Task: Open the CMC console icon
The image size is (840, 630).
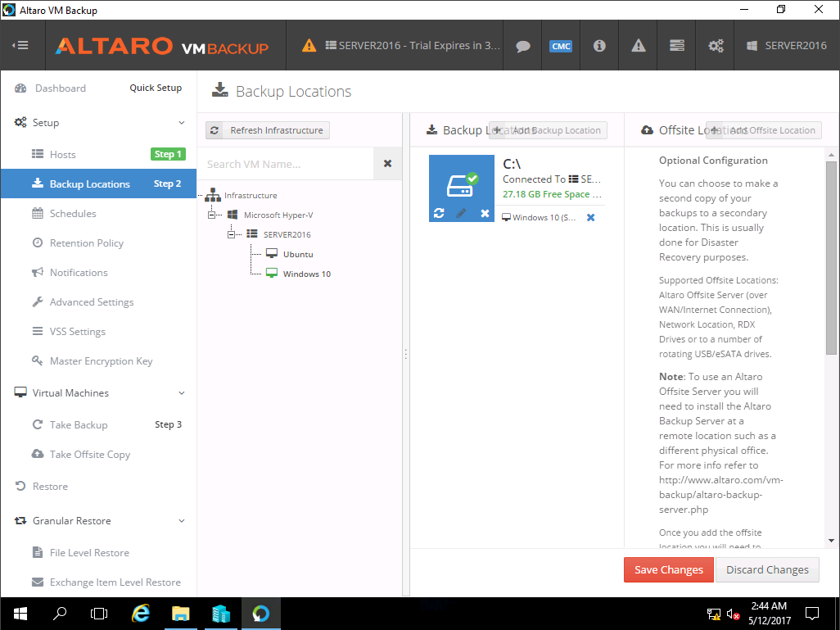Action: (x=561, y=46)
